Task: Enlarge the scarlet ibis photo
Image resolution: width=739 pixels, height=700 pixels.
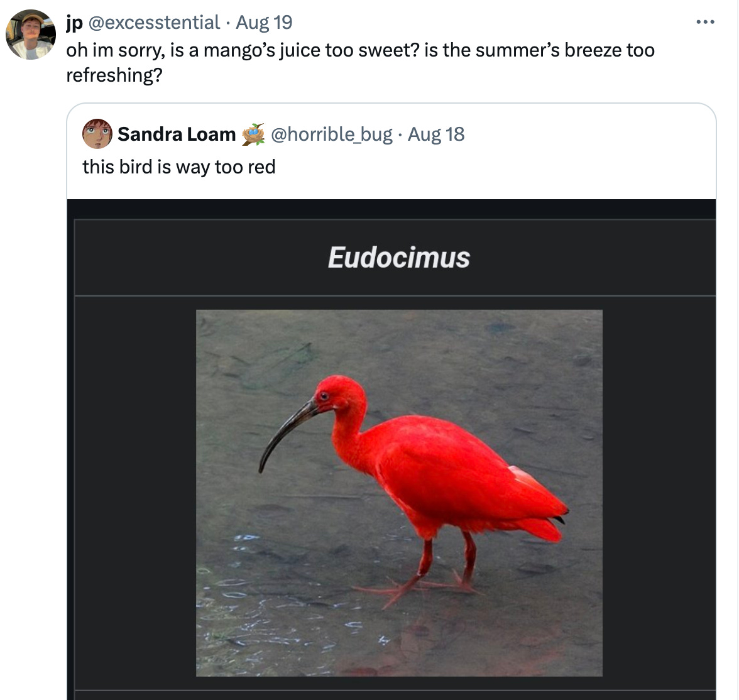Action: click(x=399, y=493)
